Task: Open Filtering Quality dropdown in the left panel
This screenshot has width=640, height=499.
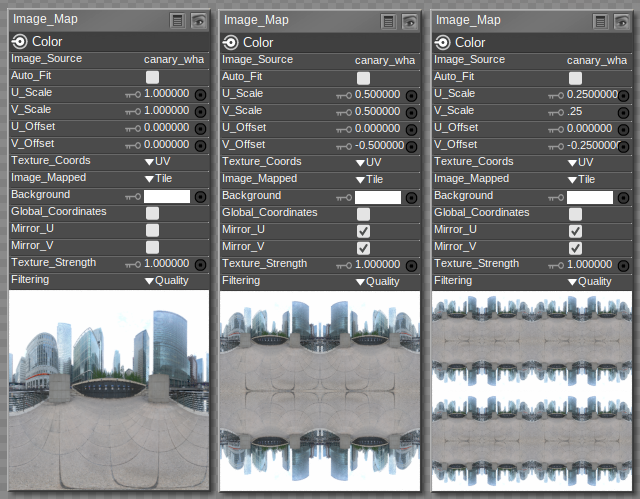Action: 167,281
